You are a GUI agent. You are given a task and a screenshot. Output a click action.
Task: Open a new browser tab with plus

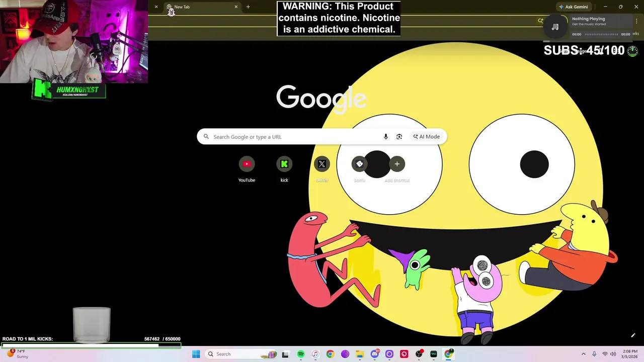[248, 7]
